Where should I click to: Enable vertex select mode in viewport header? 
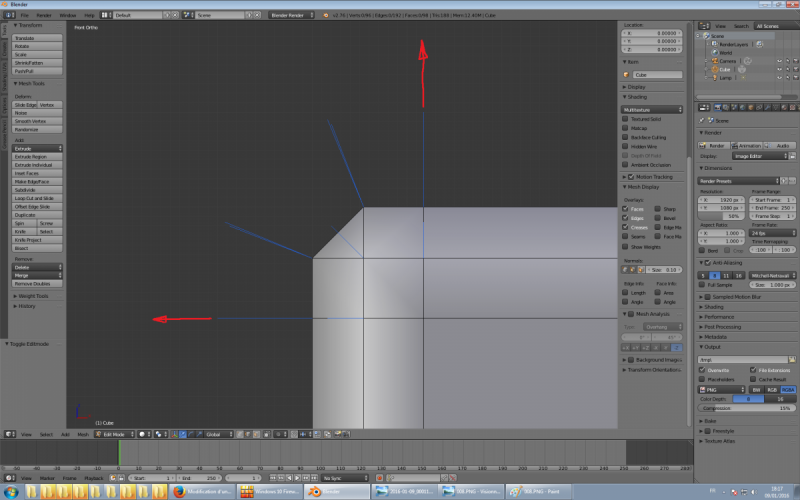pos(239,434)
